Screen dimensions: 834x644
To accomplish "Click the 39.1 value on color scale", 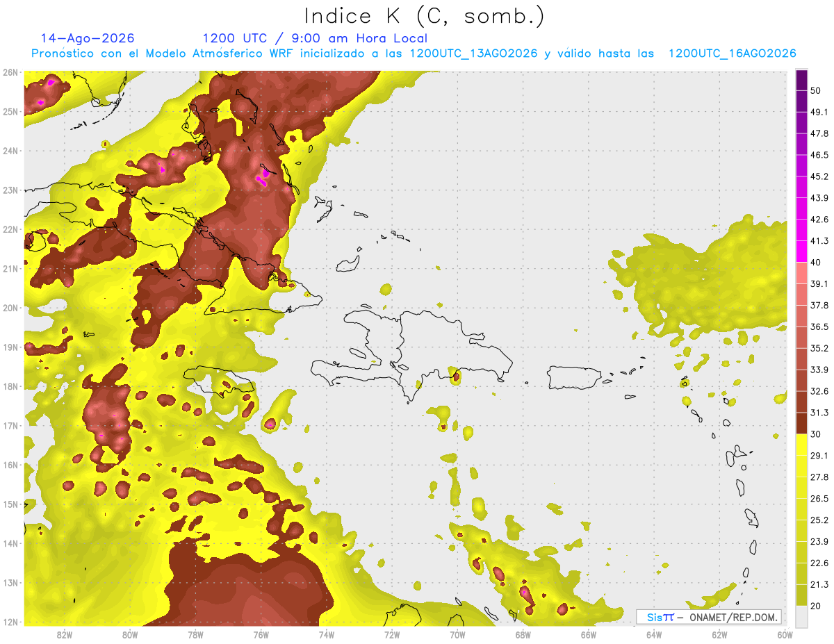I will point(819,283).
